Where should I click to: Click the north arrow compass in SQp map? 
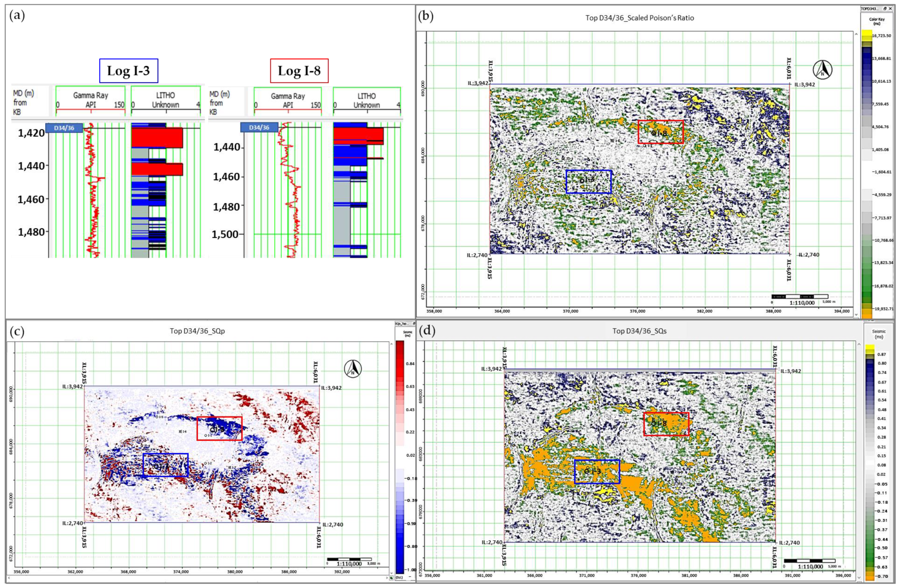pos(353,369)
